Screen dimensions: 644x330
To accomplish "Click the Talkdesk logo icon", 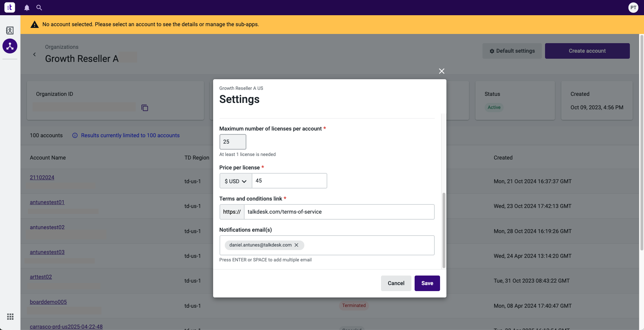I will tap(10, 7).
